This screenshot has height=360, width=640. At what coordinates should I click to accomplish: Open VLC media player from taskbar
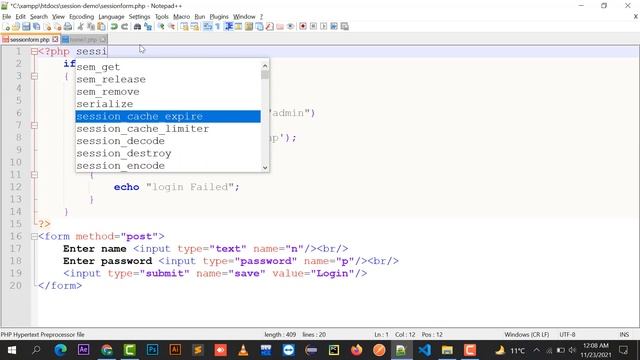(x=243, y=350)
